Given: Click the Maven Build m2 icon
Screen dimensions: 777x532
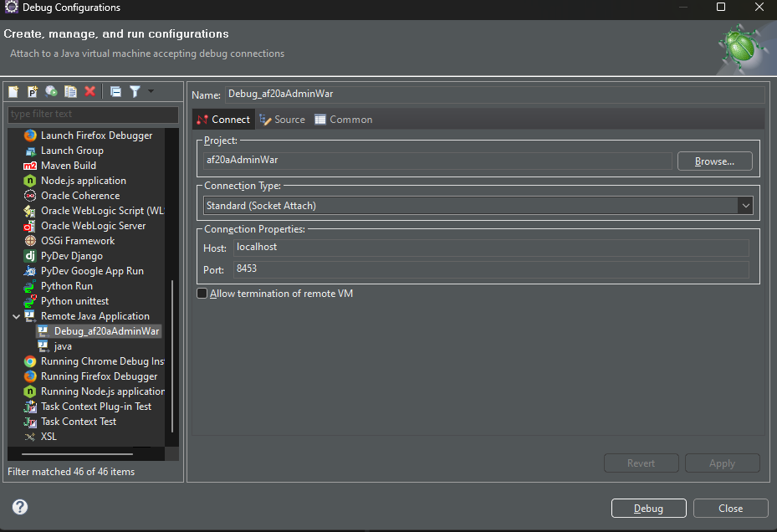Looking at the screenshot, I should pyautogui.click(x=30, y=166).
